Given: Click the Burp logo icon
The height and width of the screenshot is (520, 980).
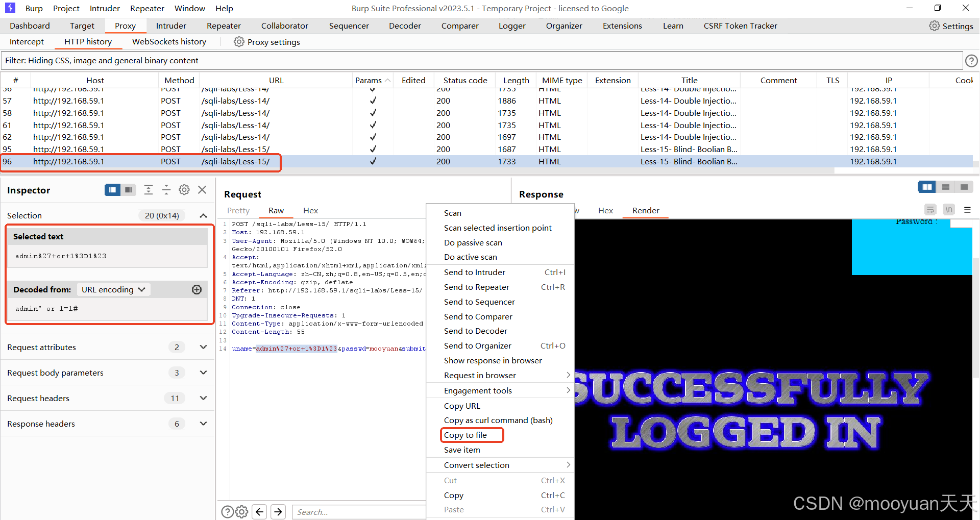Looking at the screenshot, I should pyautogui.click(x=10, y=8).
